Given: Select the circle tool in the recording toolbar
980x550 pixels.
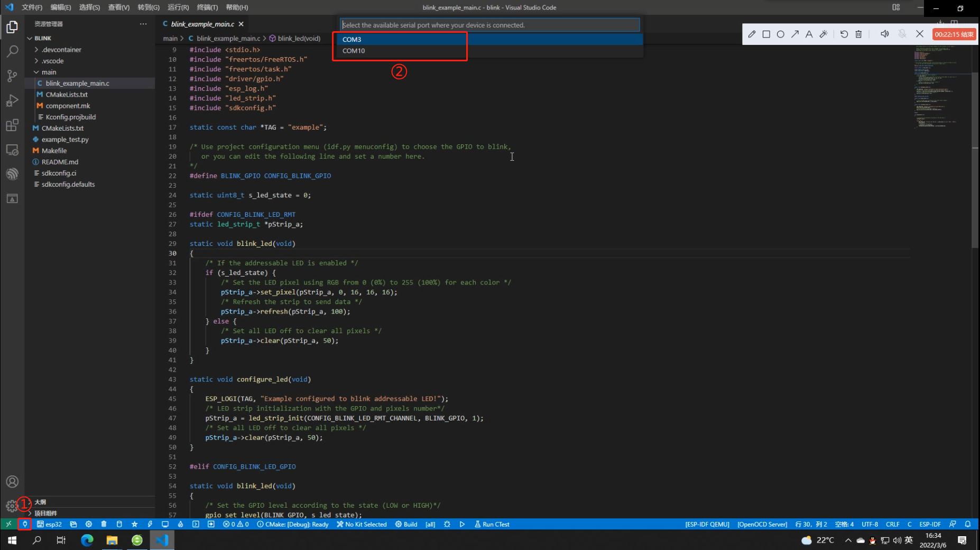Looking at the screenshot, I should tap(781, 34).
